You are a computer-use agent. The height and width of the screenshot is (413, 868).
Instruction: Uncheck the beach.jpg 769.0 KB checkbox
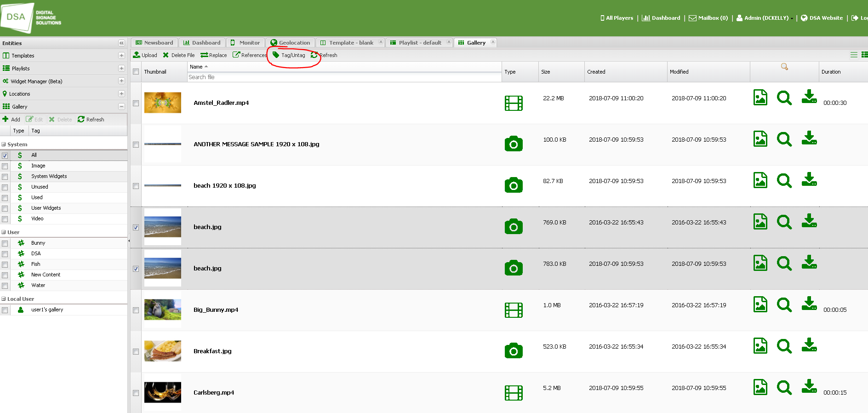pyautogui.click(x=136, y=227)
